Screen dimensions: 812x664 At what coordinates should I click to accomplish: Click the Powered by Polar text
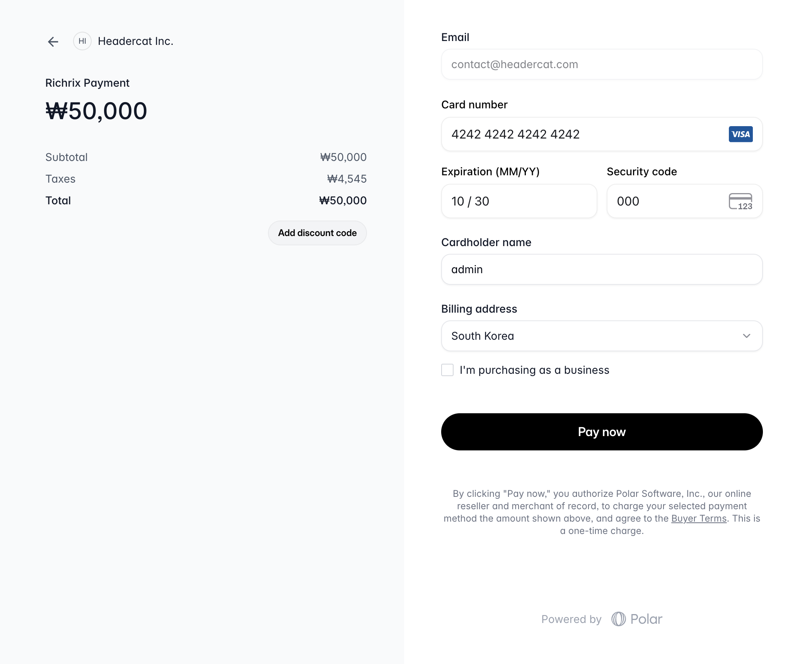pos(602,619)
